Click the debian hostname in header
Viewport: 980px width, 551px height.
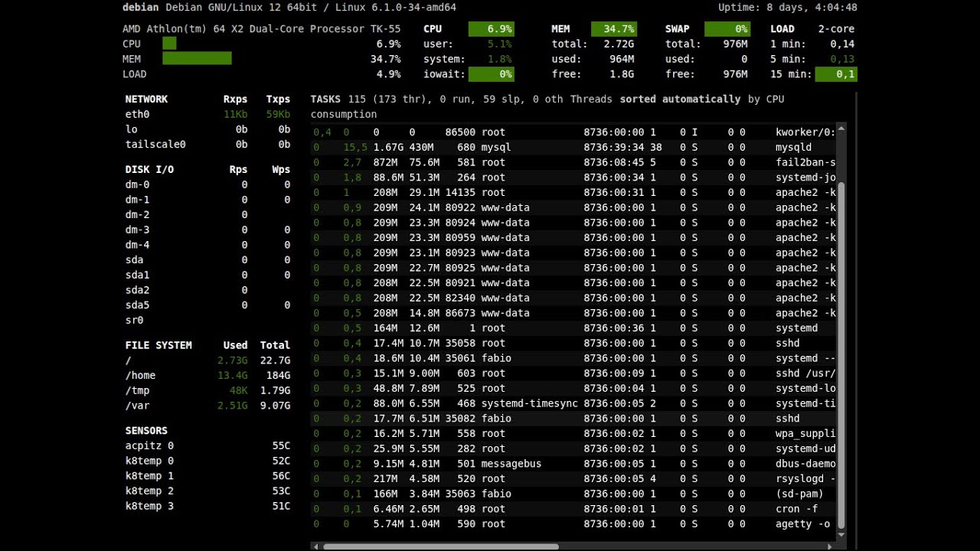pyautogui.click(x=141, y=8)
